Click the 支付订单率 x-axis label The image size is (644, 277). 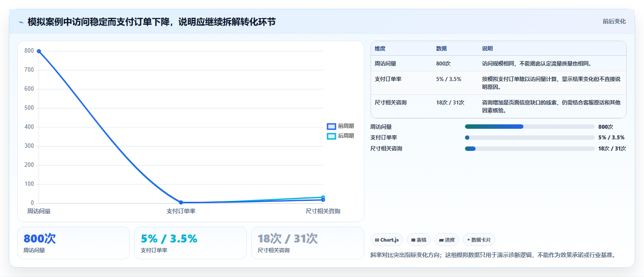pyautogui.click(x=181, y=212)
